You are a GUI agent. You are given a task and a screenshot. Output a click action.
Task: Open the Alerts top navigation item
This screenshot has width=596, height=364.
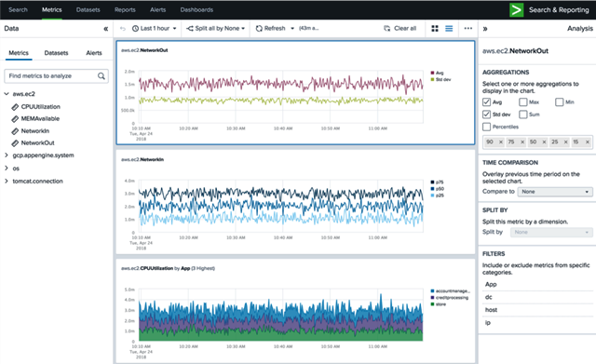coord(157,10)
